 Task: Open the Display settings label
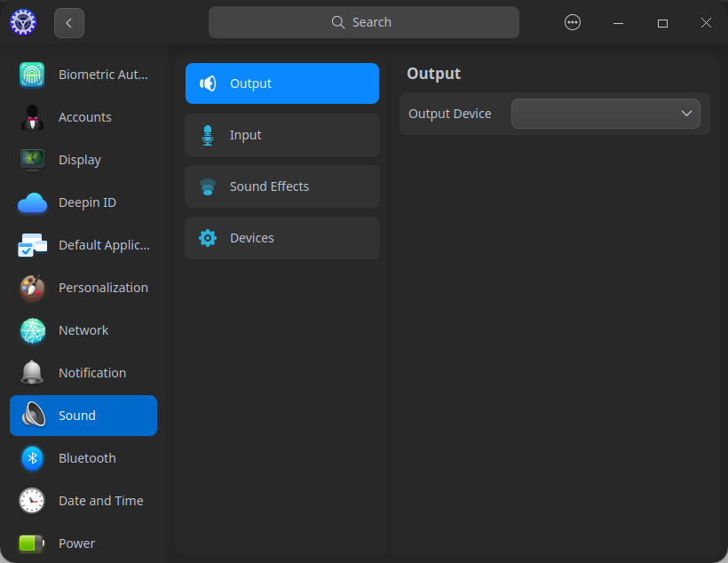coord(80,160)
